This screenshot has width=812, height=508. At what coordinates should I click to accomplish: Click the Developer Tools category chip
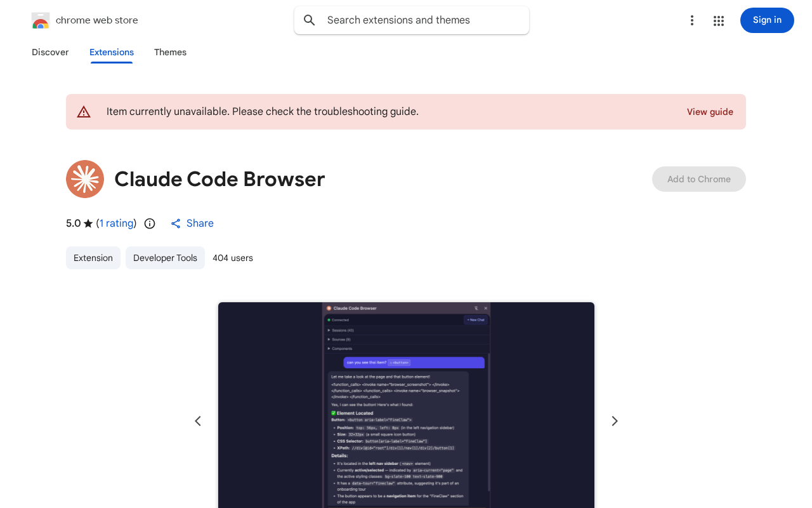click(x=165, y=258)
